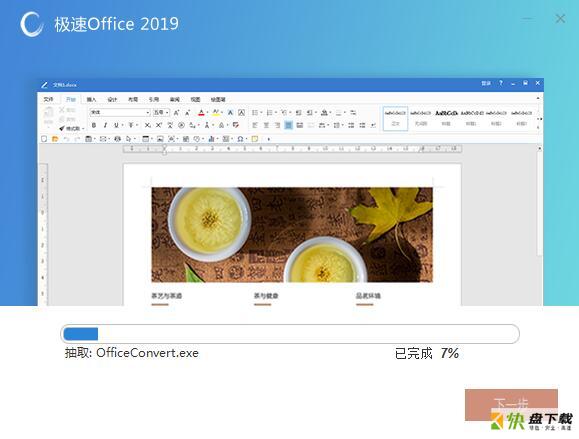Collapse the ribbon with the up arrow
Image resolution: width=579 pixels, height=439 pixels.
coord(538,99)
